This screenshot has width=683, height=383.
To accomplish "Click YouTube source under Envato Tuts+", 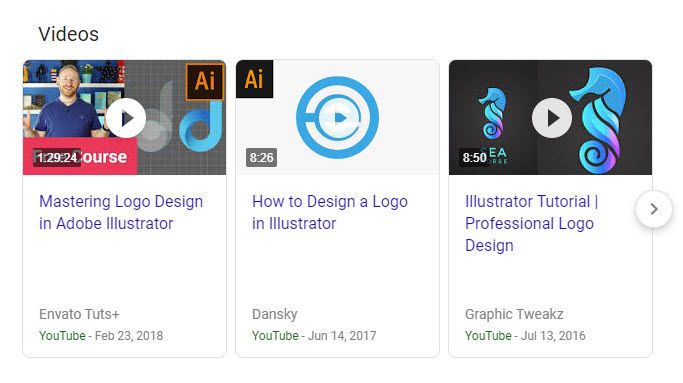I will click(62, 336).
